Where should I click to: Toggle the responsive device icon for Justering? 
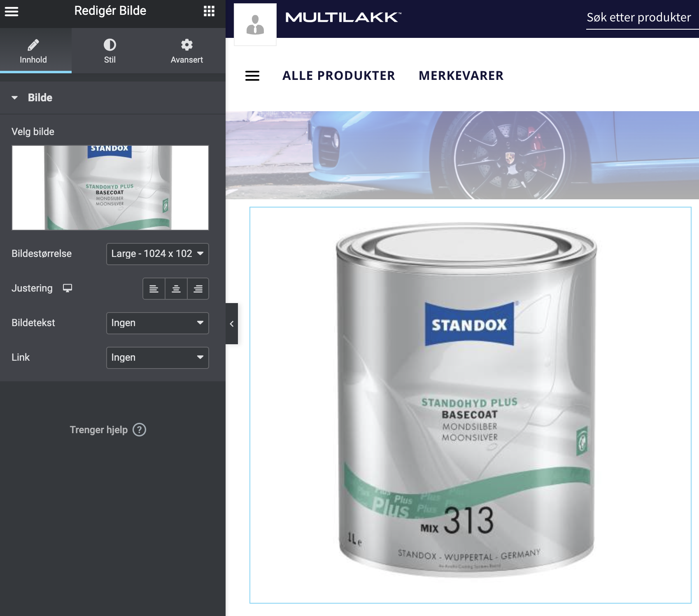[68, 288]
